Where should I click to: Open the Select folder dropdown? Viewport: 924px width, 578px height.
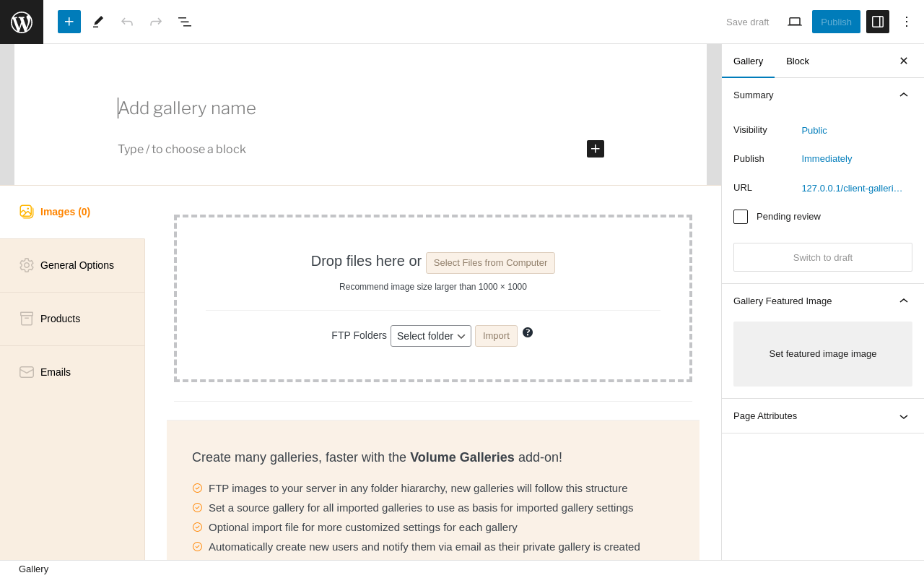pos(431,336)
